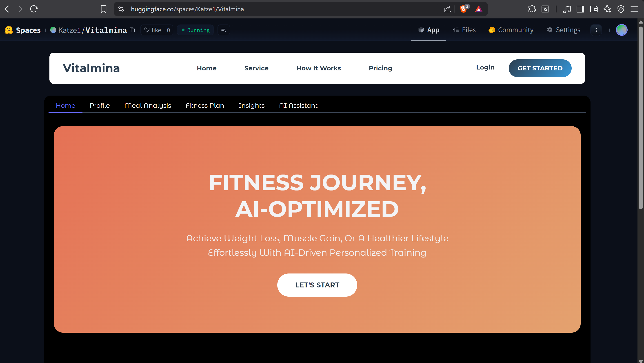This screenshot has width=644, height=363.
Task: Open the browser hamburger main menu
Action: click(x=634, y=9)
